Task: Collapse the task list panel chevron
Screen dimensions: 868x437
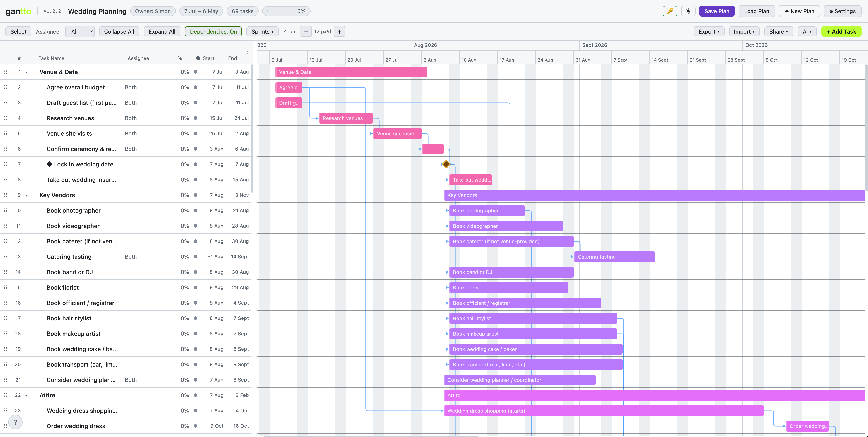Action: 247,53
